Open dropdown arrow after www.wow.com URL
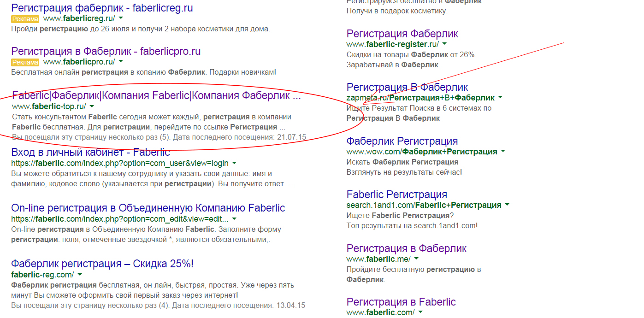644x318 pixels. click(x=503, y=152)
